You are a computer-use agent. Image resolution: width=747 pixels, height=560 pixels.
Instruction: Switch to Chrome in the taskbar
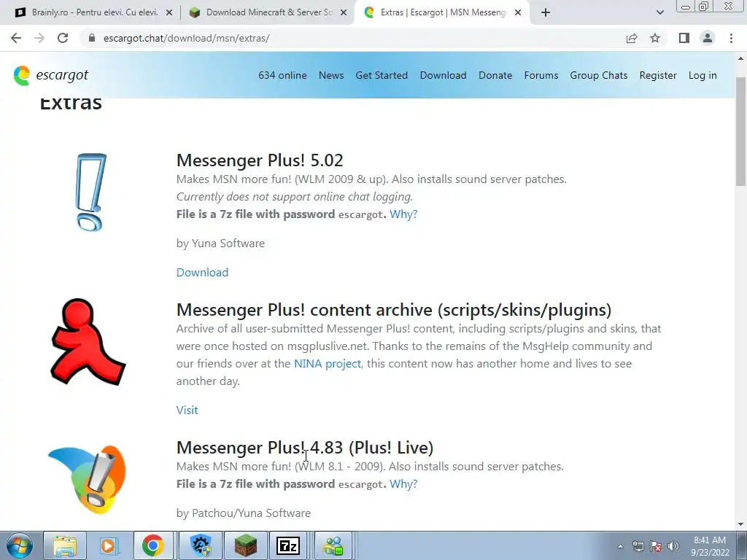152,545
